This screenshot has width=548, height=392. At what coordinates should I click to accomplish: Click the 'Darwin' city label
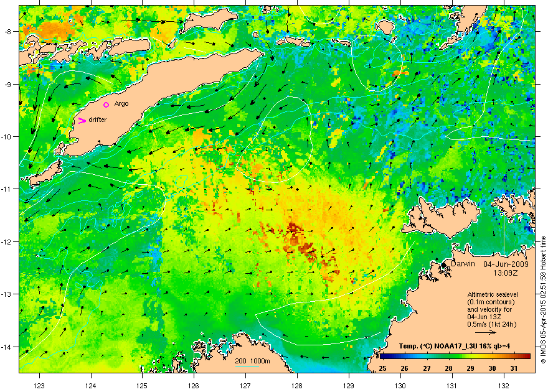point(463,264)
